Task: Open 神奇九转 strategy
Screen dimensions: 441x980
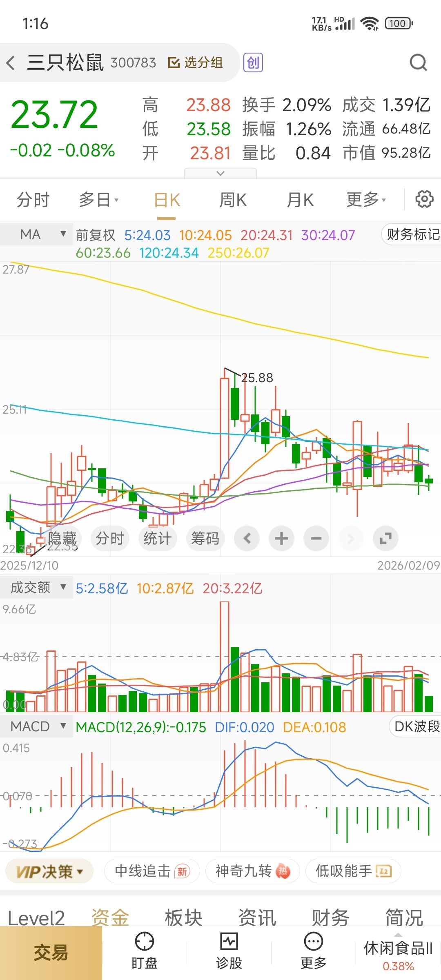Action: (252, 871)
